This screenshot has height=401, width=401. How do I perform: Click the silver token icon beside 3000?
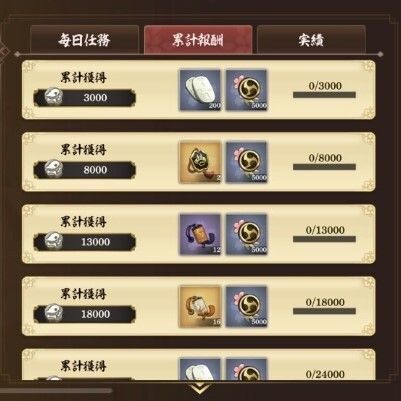(53, 97)
